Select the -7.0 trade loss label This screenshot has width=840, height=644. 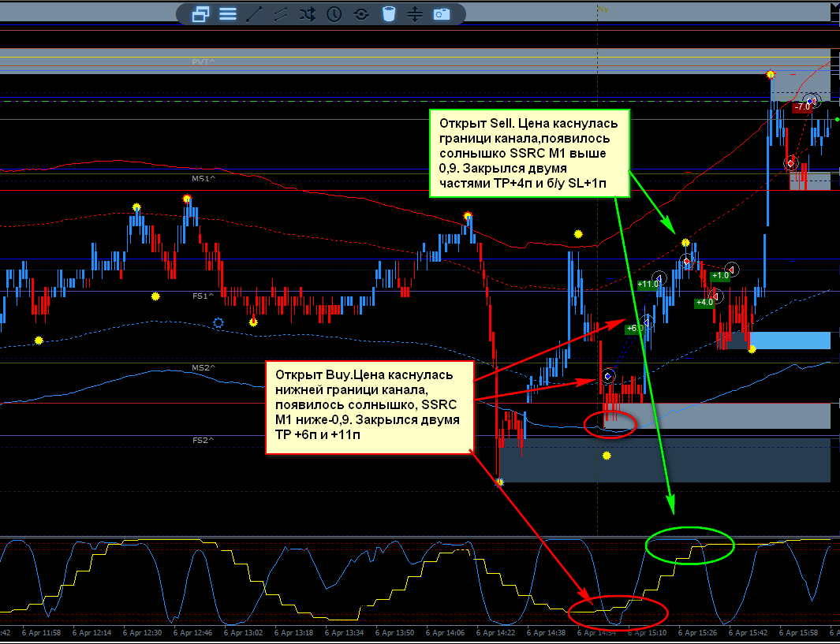pyautogui.click(x=801, y=106)
